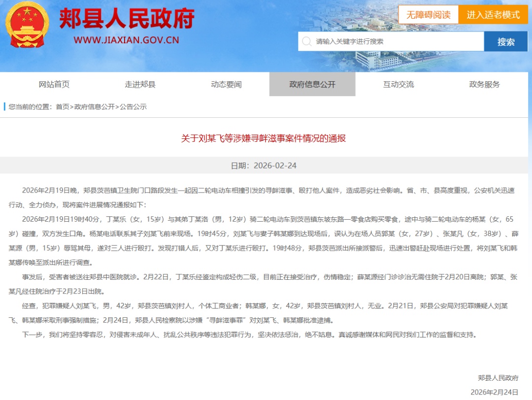Go to the 走进郏县 menu item
This screenshot has width=532, height=400.
(140, 84)
